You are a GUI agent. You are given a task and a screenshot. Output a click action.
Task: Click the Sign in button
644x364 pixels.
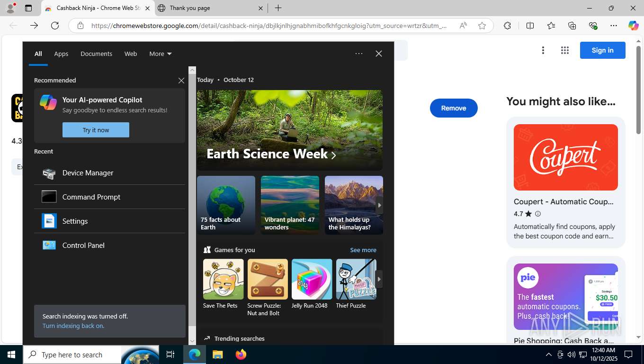pos(602,50)
